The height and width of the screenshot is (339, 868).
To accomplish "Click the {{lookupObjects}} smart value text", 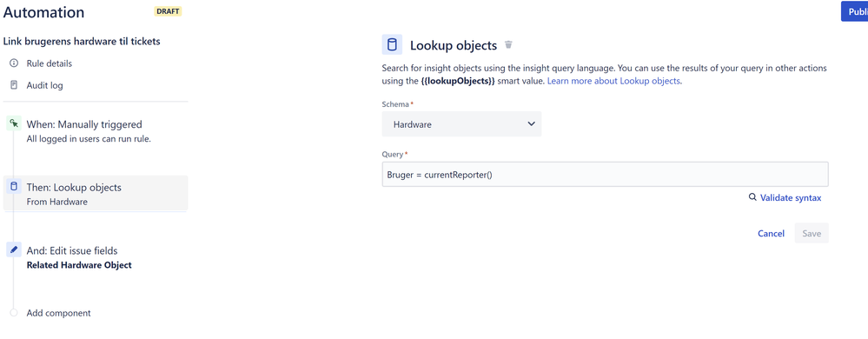I will [x=458, y=81].
